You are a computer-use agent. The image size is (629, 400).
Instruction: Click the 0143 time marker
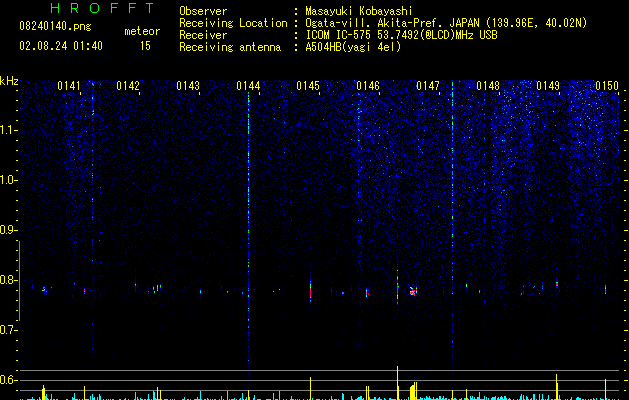[188, 86]
